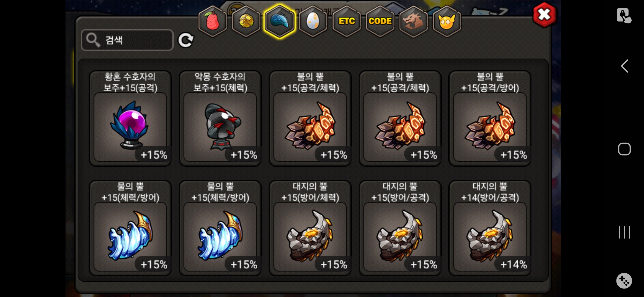
Task: Pick 대지의 뿔 +15(방어/체력) item
Action: coord(310,228)
